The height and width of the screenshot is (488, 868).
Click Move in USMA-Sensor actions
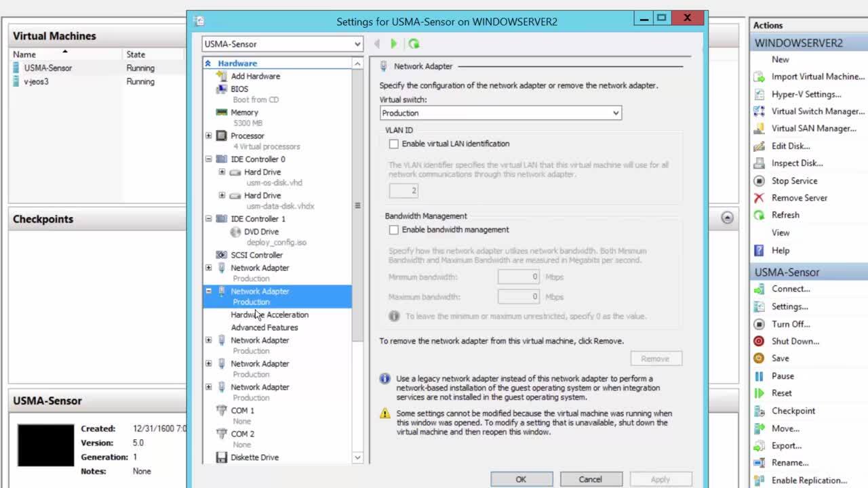785,428
